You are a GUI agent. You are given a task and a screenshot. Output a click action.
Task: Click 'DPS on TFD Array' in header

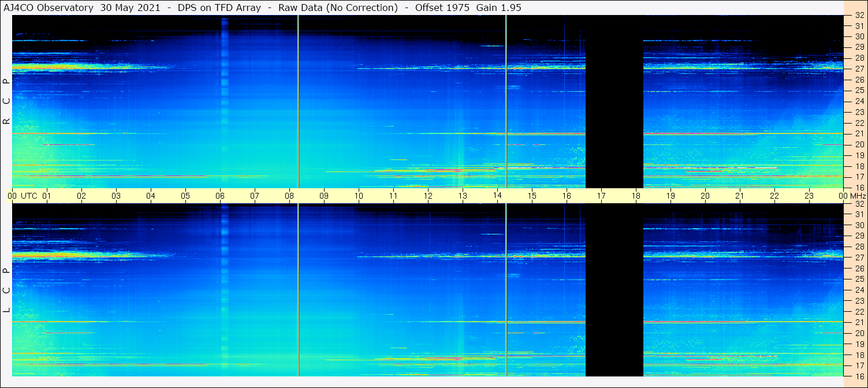pos(219,8)
